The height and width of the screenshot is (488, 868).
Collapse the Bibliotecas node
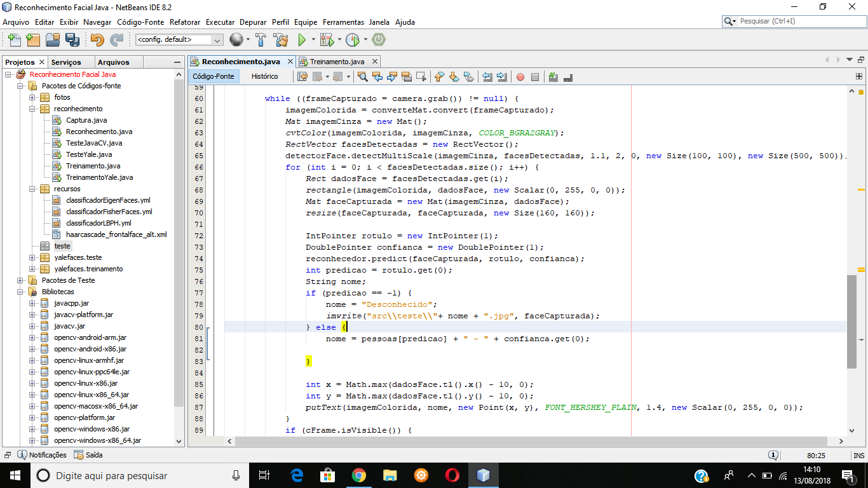[x=20, y=292]
